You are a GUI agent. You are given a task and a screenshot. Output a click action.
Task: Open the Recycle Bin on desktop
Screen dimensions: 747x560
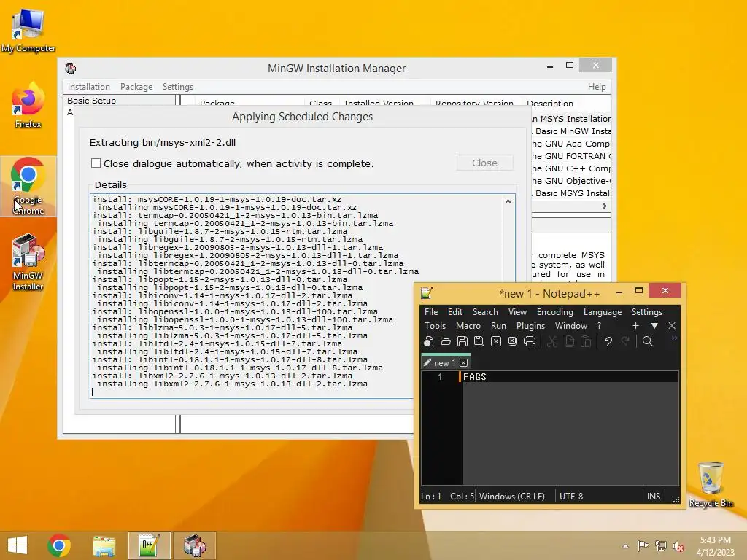click(x=711, y=485)
